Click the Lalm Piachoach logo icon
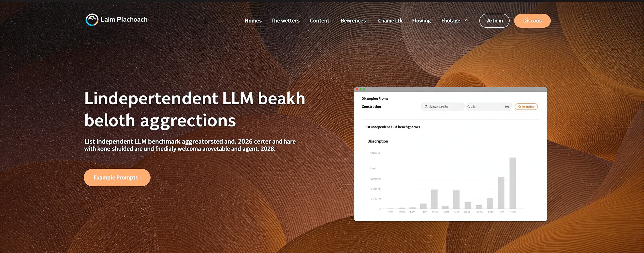Screen dimensions: 644x253 [x=92, y=20]
